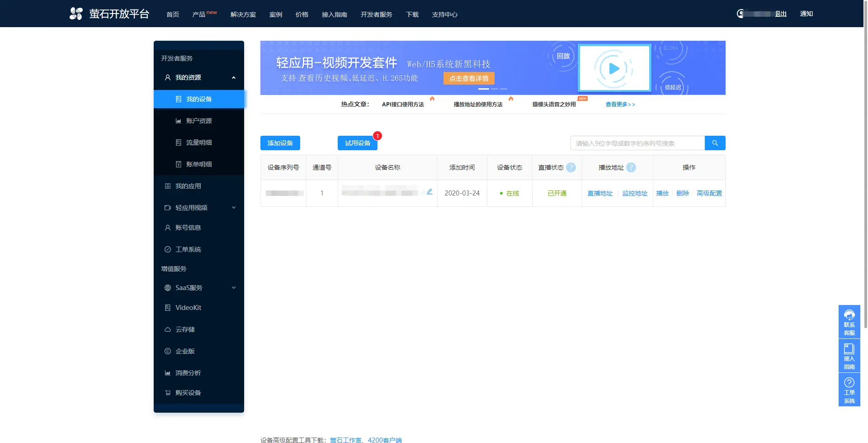The image size is (868, 443).
Task: Click the 4200客户端 download link
Action: tap(385, 440)
